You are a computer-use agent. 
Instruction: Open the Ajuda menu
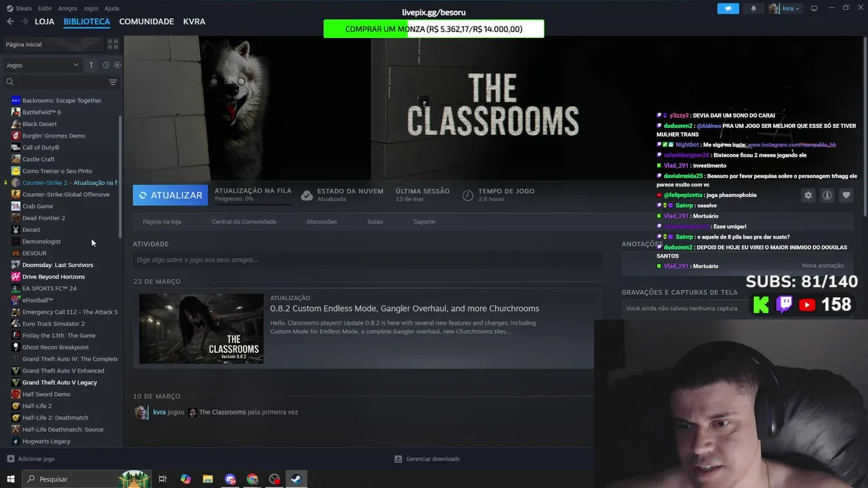pyautogui.click(x=112, y=8)
